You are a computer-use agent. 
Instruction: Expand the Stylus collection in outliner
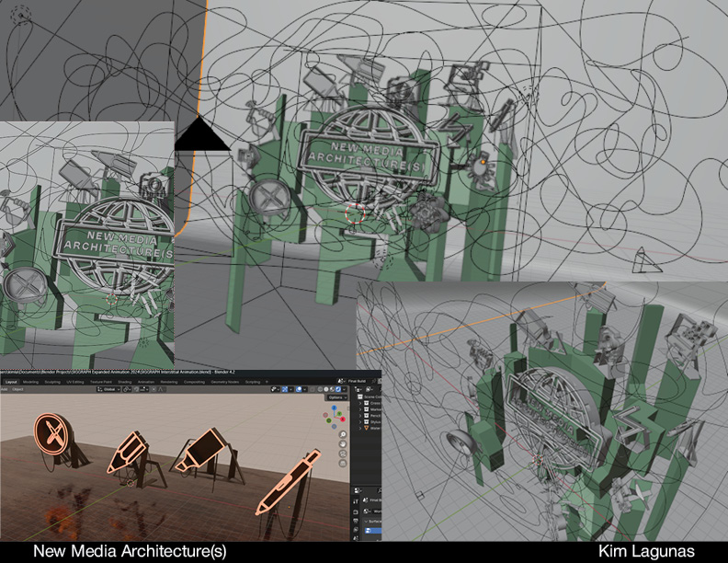tap(360, 422)
